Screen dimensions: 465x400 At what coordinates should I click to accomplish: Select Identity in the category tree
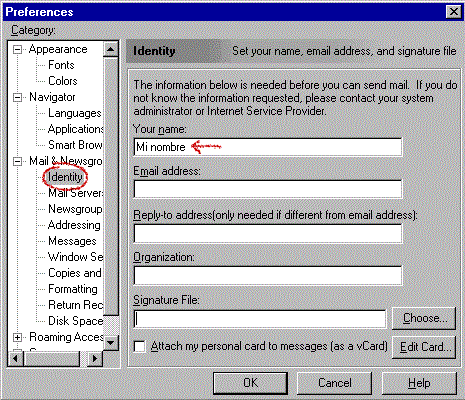(65, 177)
